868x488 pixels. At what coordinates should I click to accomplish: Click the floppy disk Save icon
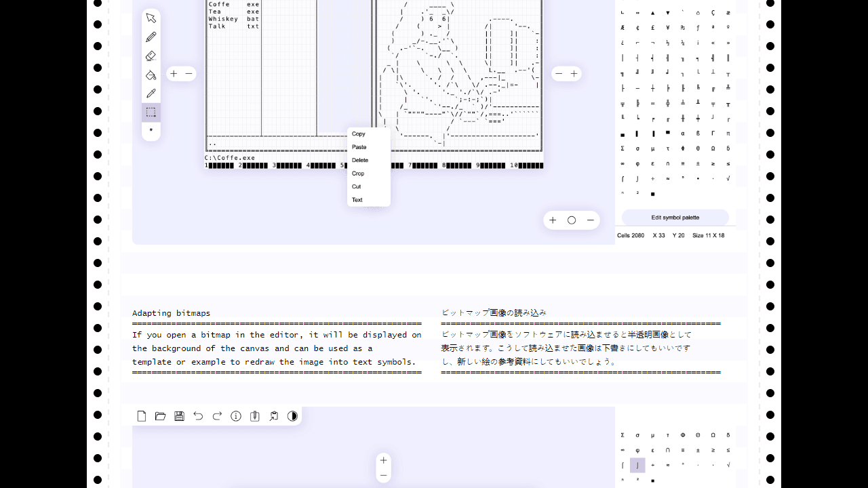pos(179,416)
